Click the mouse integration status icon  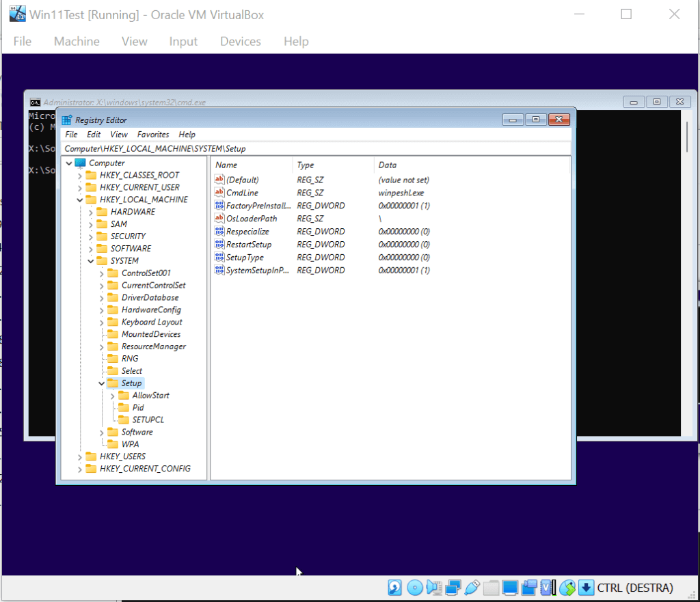[567, 588]
